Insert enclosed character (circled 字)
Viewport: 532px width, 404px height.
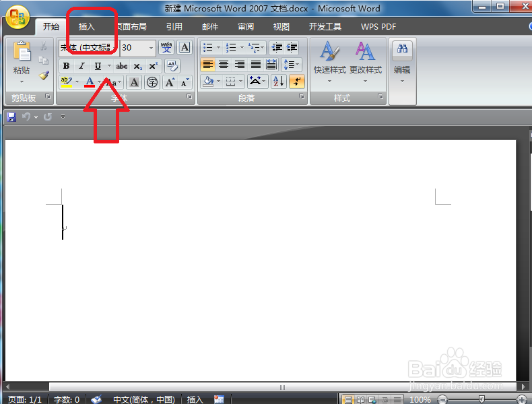(152, 82)
